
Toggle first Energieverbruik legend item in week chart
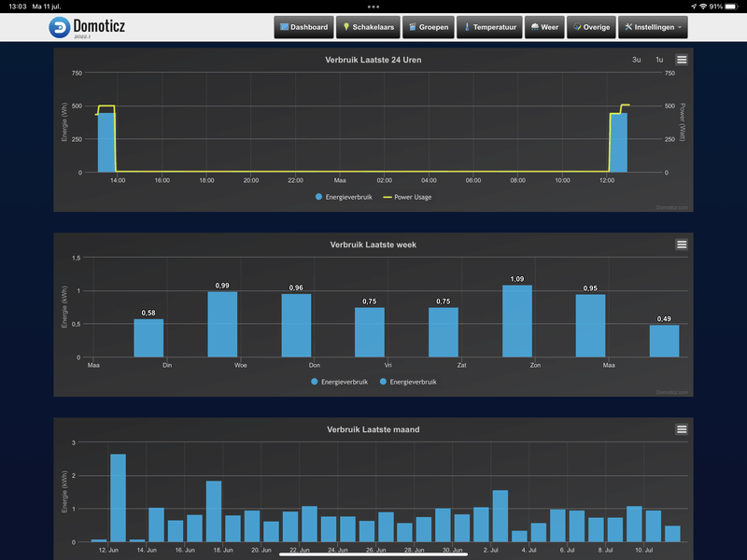pos(340,382)
